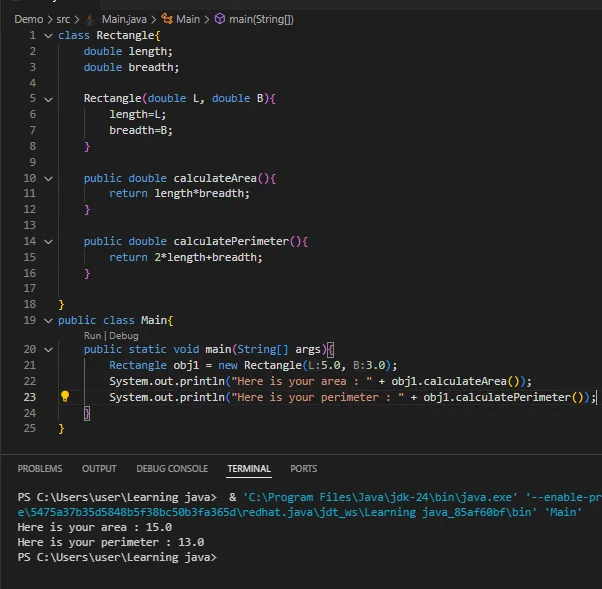This screenshot has height=589, width=602.
Task: Select the Terminal tab
Action: pos(249,468)
